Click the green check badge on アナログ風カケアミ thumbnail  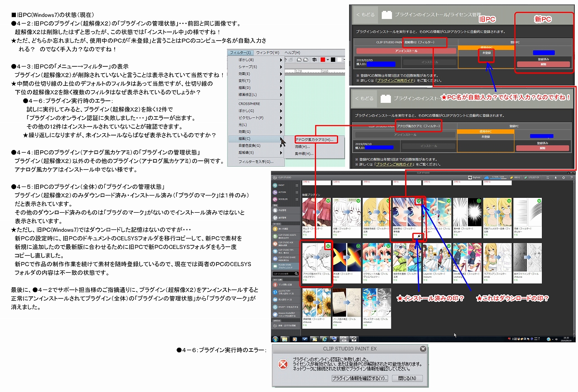(x=328, y=246)
